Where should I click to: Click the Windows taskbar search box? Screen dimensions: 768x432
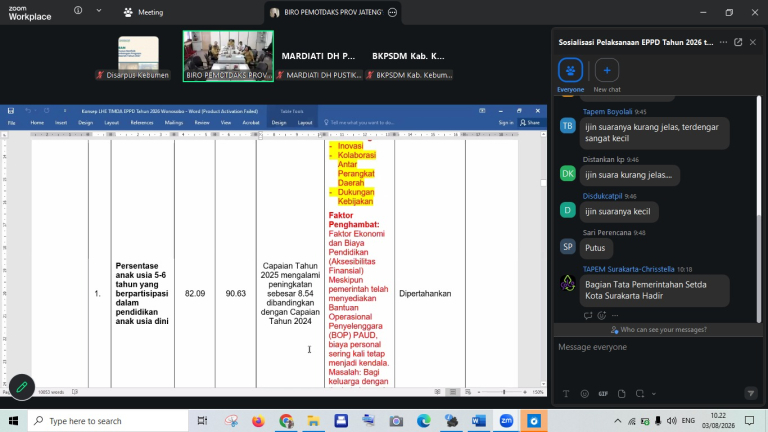[108, 421]
